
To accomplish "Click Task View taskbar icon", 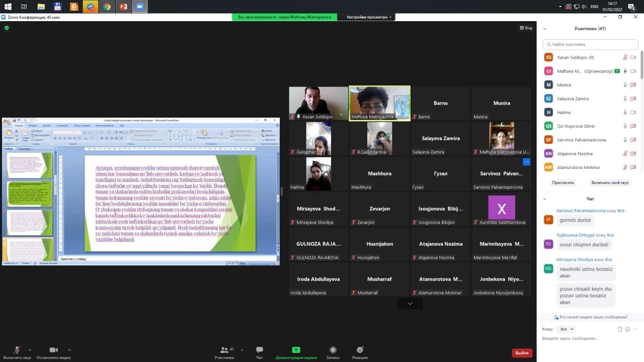I will coord(24,7).
